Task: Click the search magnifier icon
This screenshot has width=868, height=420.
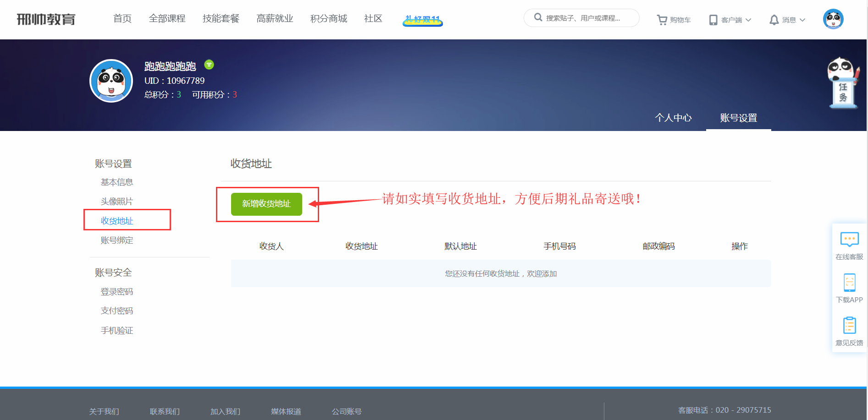Action: (x=538, y=17)
